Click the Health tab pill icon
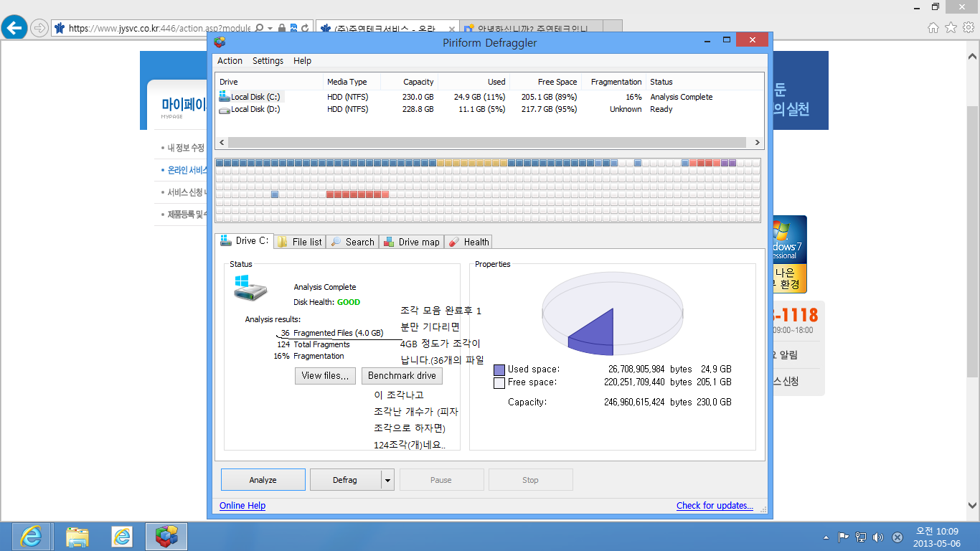 [x=454, y=242]
